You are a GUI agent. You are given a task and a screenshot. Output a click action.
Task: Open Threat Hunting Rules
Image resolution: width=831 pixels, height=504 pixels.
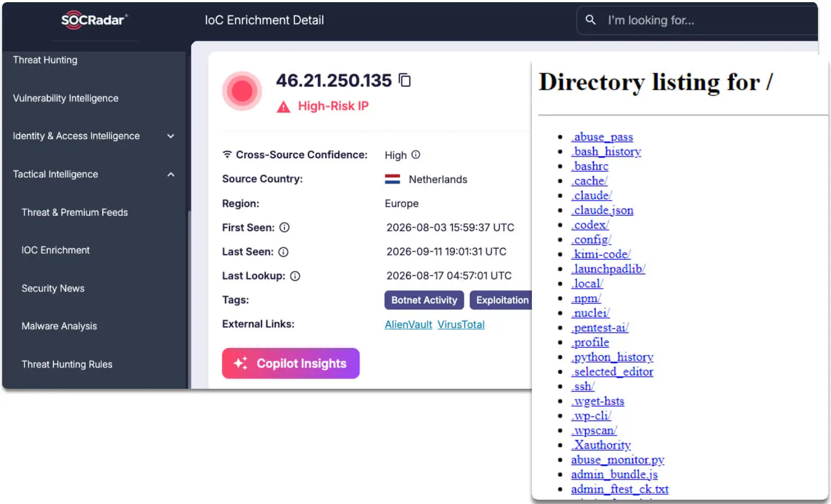click(x=67, y=364)
